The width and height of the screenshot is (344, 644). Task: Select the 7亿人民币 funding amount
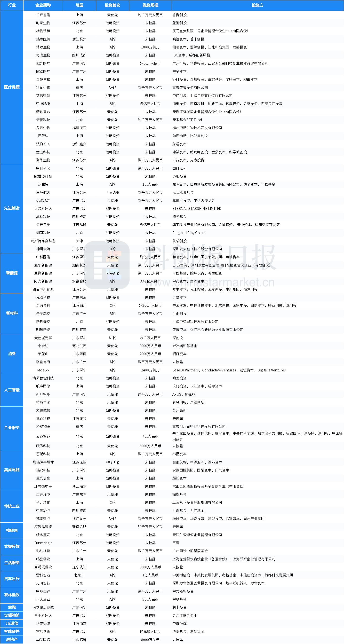click(150, 436)
